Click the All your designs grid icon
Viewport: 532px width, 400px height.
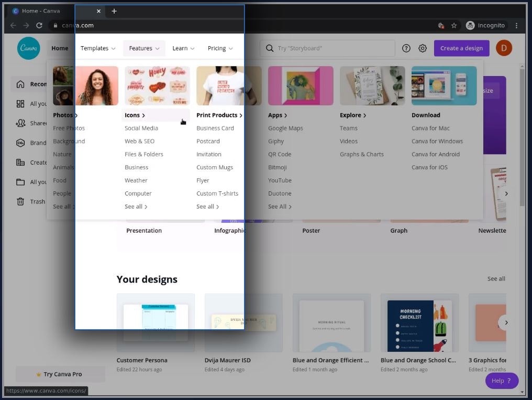[20, 104]
